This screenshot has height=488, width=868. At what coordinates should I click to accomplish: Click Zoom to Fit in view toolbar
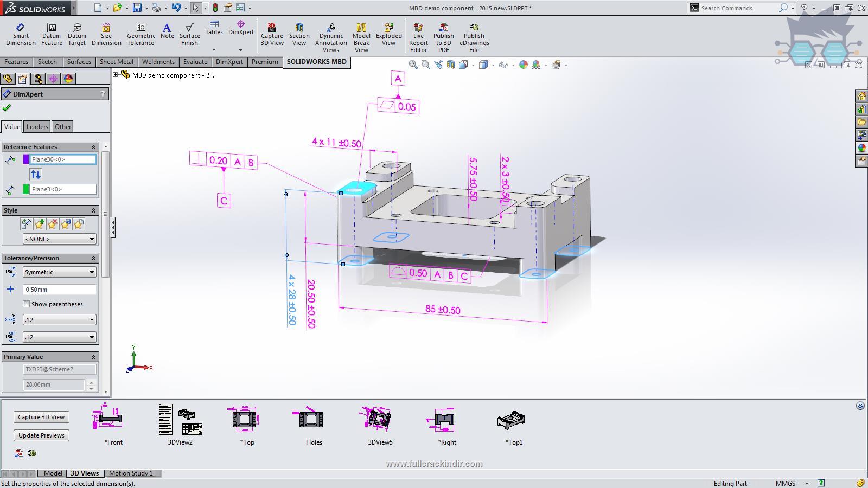[x=413, y=65]
